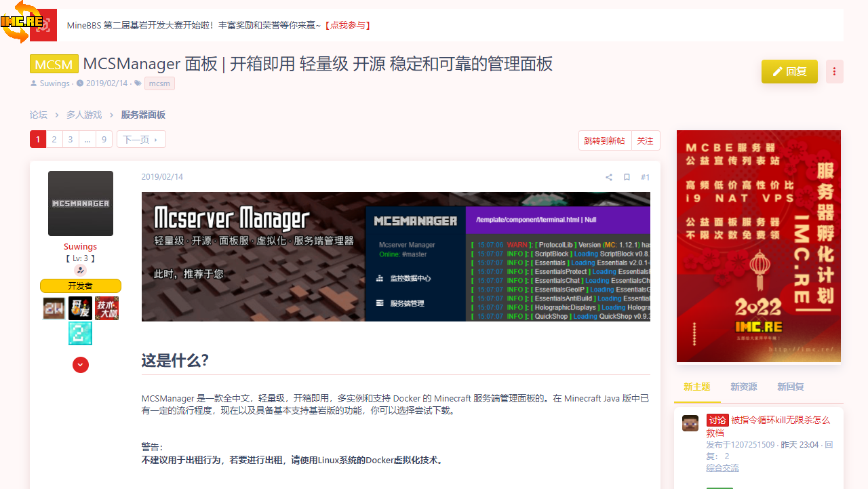
Task: Open the three-dot more options menu
Action: 834,71
